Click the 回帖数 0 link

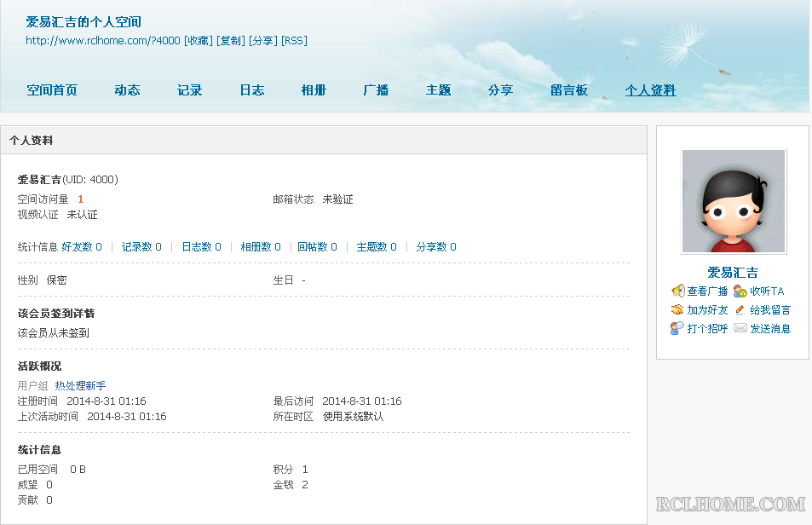tap(317, 247)
